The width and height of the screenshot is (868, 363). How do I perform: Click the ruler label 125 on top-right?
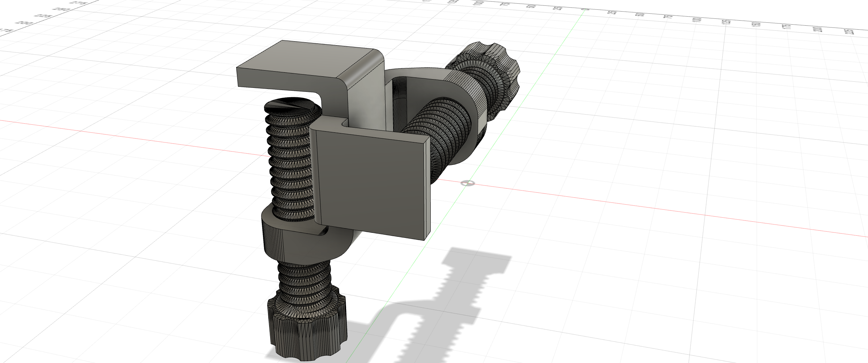pyautogui.click(x=727, y=22)
